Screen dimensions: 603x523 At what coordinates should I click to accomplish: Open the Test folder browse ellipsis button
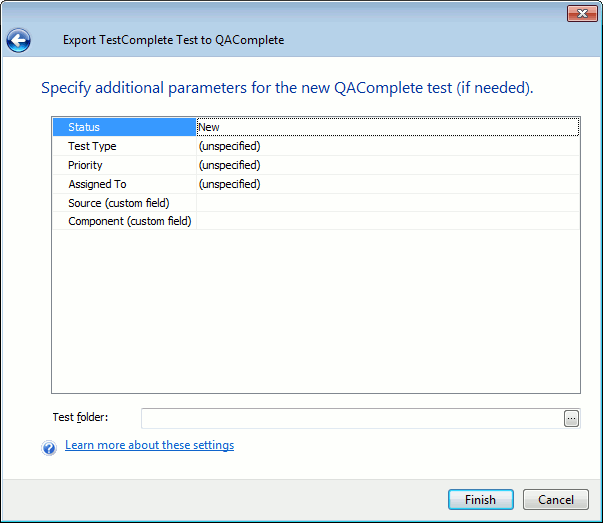tap(571, 419)
